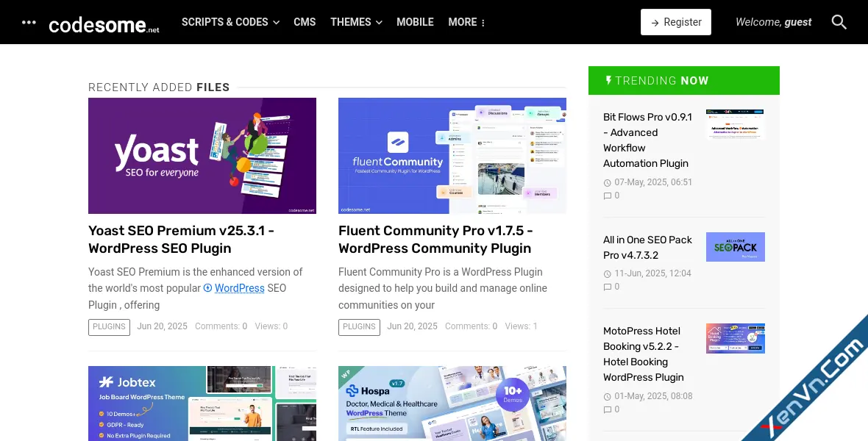
Task: Click Jun 20, 2025 date under Fluent Community post
Action: pos(413,326)
